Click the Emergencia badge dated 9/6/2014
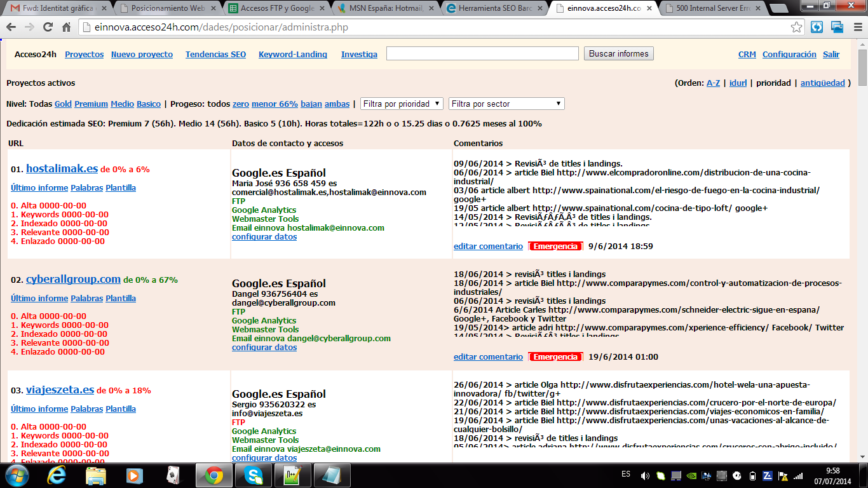 click(x=555, y=247)
